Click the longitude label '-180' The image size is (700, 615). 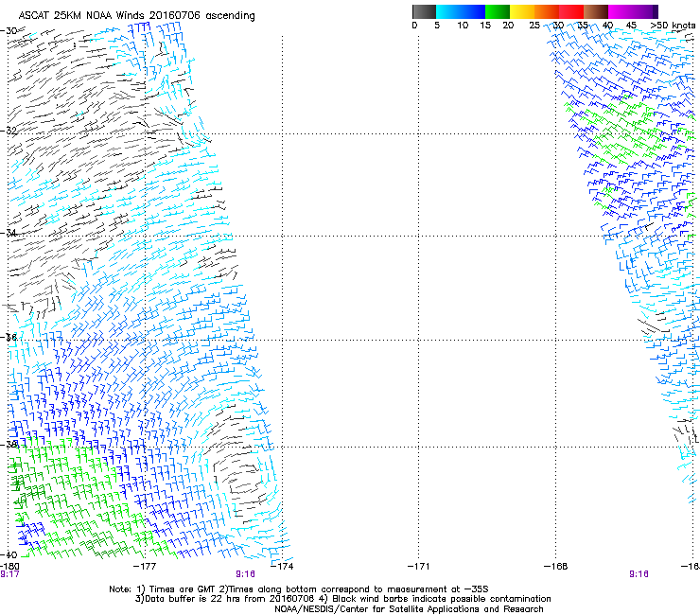pyautogui.click(x=9, y=566)
